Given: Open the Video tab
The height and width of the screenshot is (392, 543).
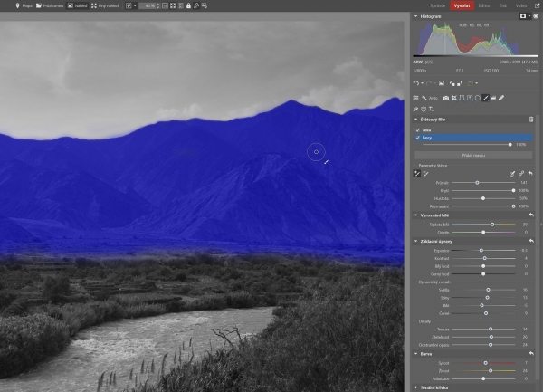Looking at the screenshot, I should click(521, 5).
